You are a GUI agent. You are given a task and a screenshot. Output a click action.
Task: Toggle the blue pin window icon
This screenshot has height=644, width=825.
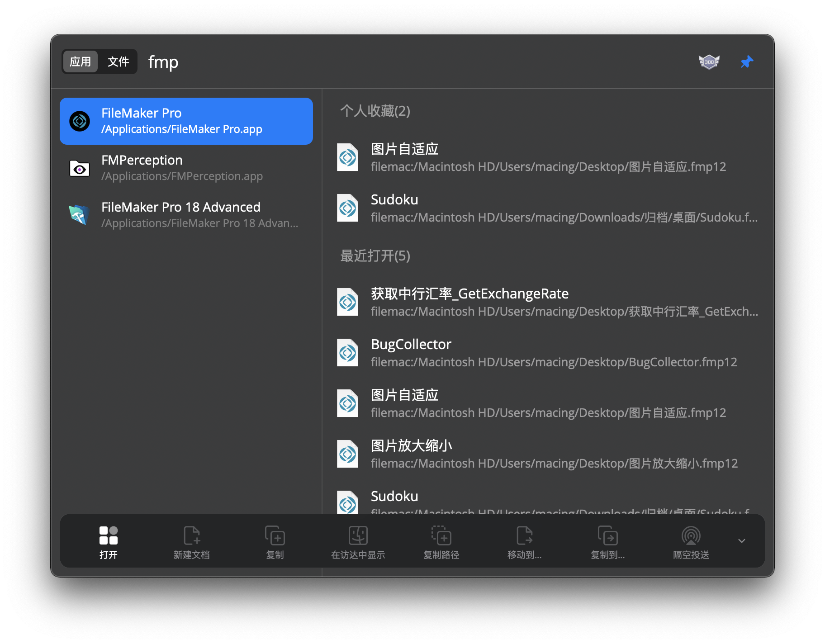pos(747,62)
